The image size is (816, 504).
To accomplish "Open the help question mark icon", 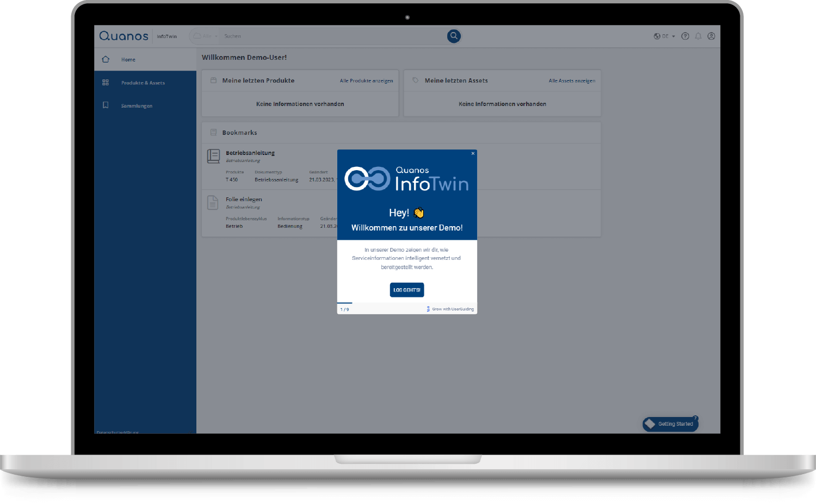I will coord(685,36).
